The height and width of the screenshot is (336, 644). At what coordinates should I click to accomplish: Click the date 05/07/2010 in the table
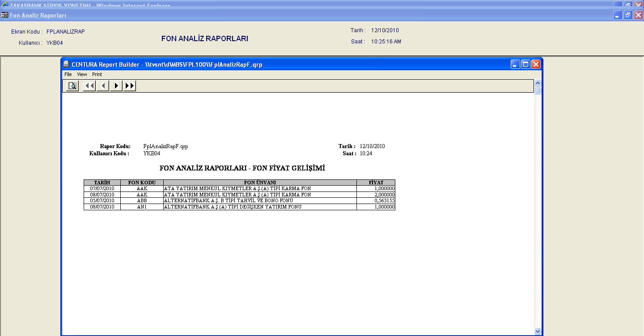pyautogui.click(x=102, y=201)
